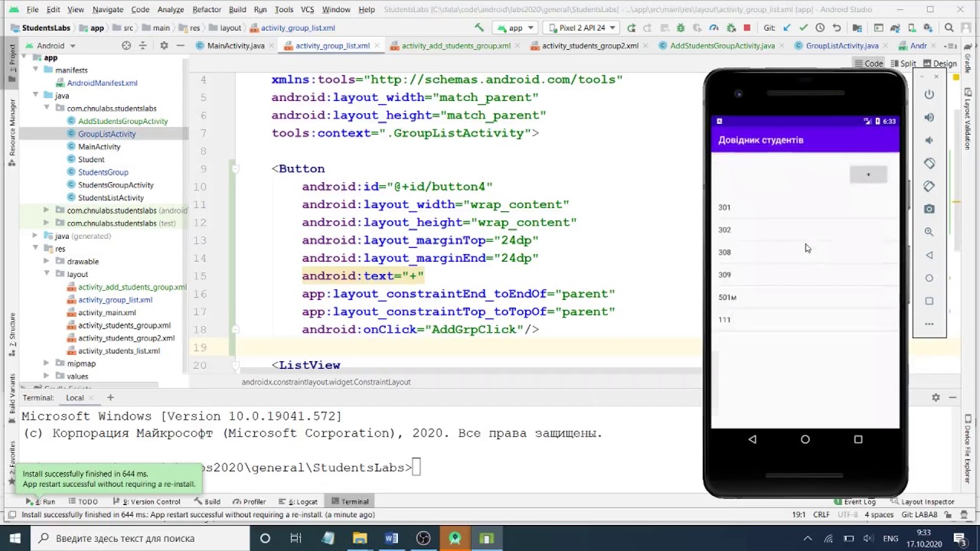Viewport: 980px width, 551px height.
Task: Open Event Log in status bar
Action: point(854,501)
